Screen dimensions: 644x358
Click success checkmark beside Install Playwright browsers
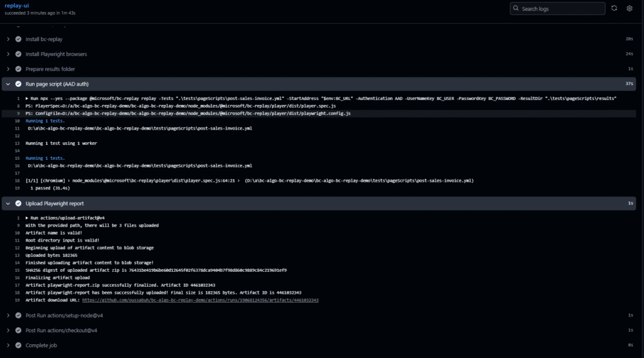(x=18, y=54)
